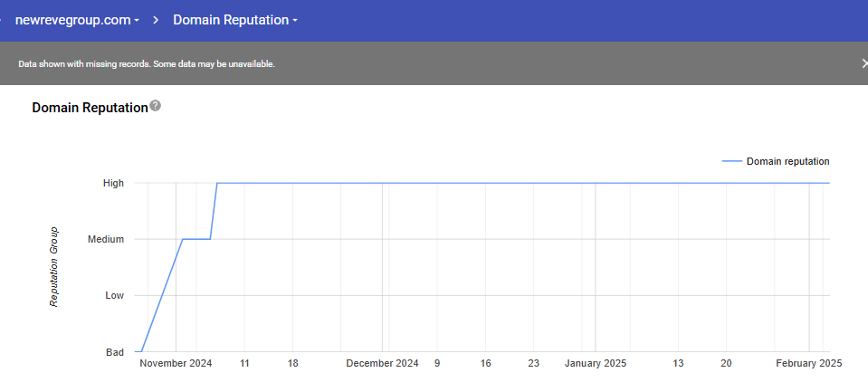
Task: Click the Domain Reputation chart heading
Action: point(90,108)
